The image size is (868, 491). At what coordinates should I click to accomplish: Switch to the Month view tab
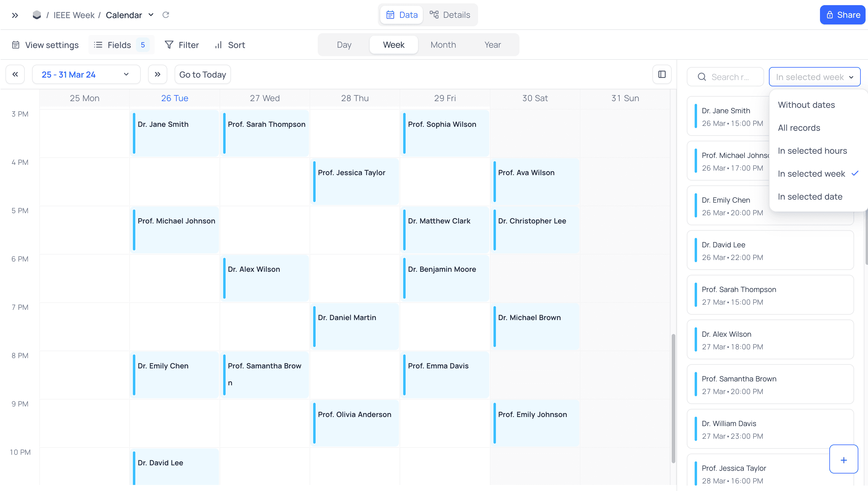point(443,45)
